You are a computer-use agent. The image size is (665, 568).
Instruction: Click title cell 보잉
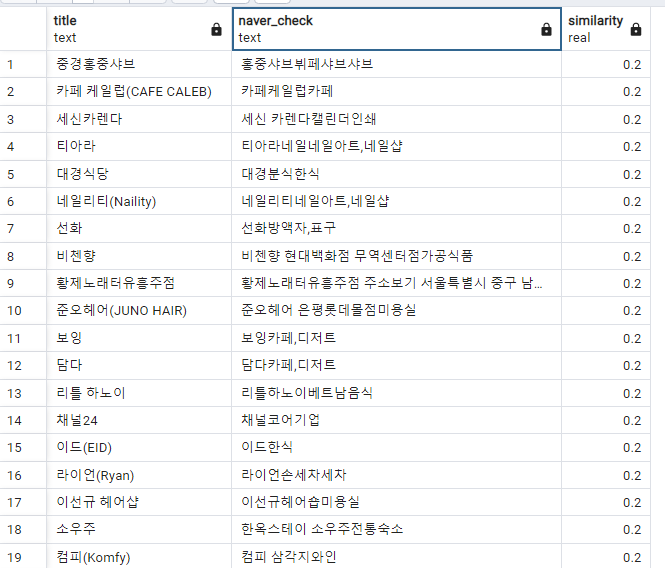(x=139, y=338)
